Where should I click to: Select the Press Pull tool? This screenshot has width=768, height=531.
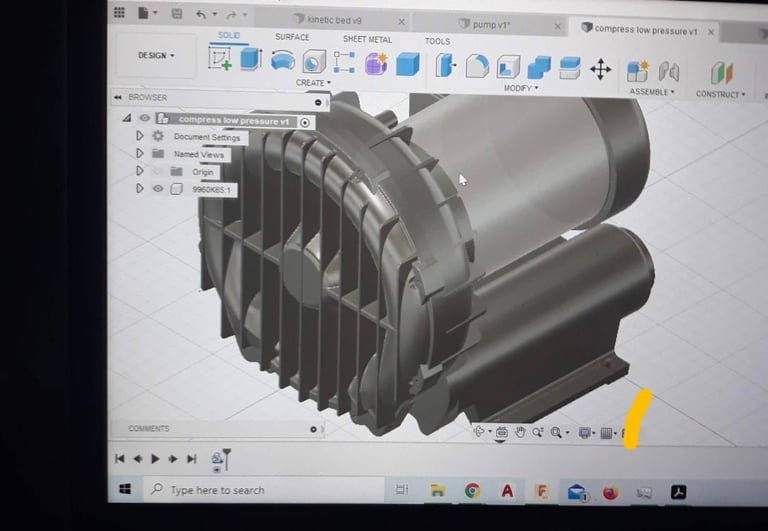(x=445, y=66)
